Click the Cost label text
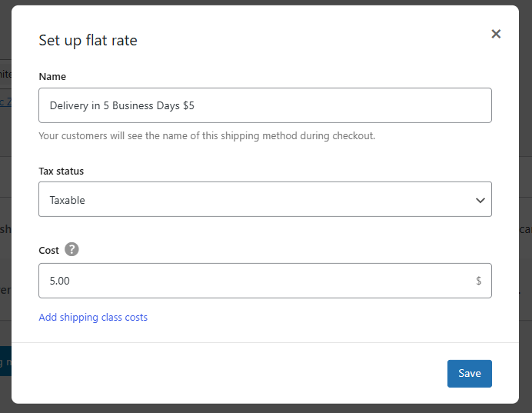The width and height of the screenshot is (532, 413). click(48, 250)
